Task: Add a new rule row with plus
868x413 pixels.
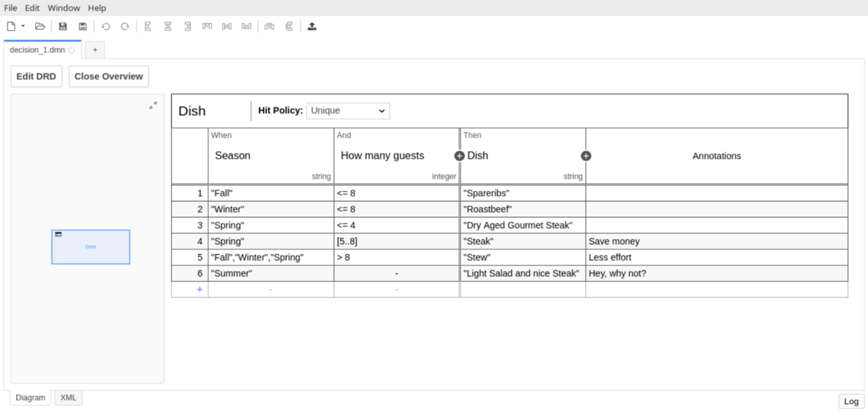Action: pyautogui.click(x=199, y=289)
